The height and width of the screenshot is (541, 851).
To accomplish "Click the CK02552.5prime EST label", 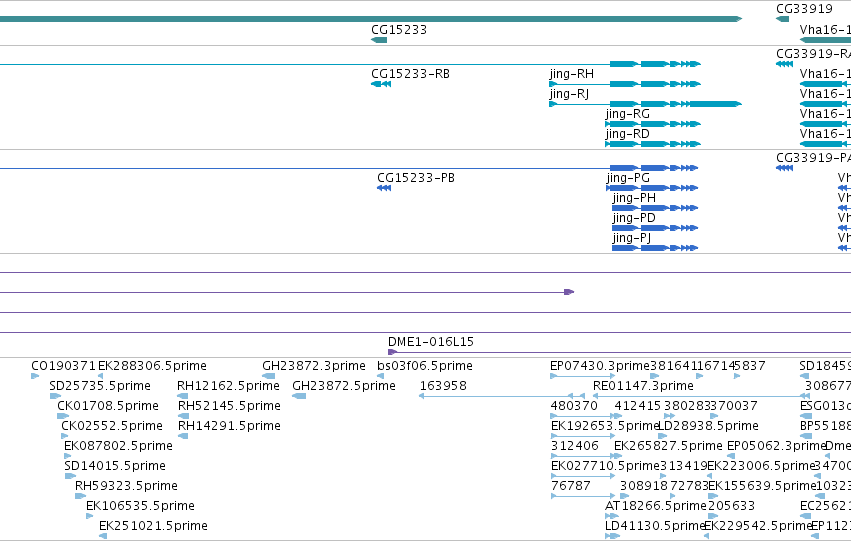I will 112,426.
